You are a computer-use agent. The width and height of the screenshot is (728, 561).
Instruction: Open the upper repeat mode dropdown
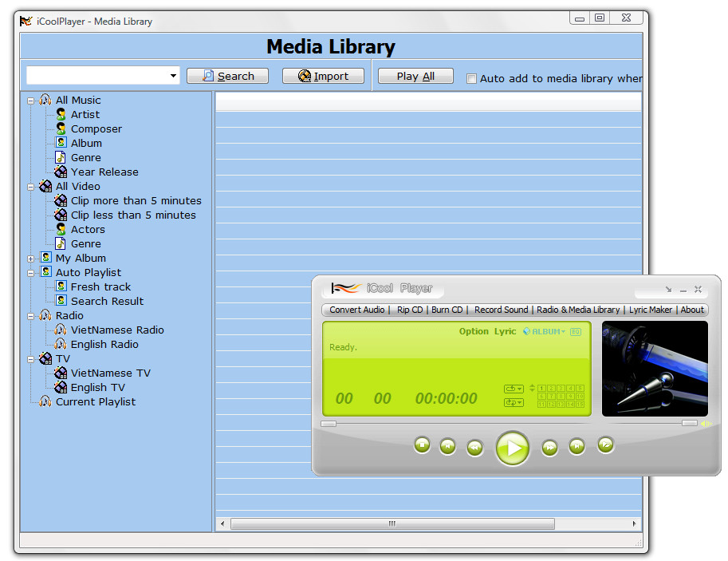[514, 389]
